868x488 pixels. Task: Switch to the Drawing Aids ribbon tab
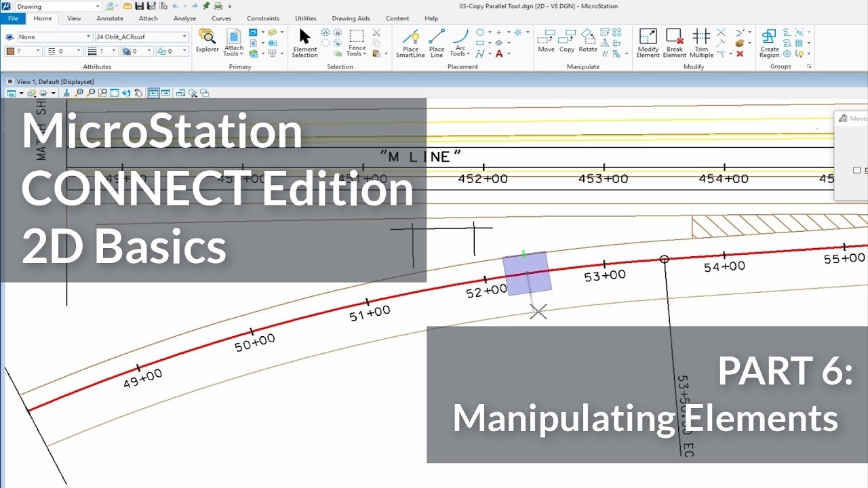[x=351, y=18]
